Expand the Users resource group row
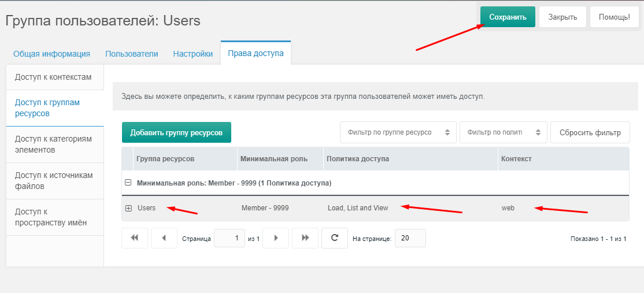644x293 pixels. [x=128, y=208]
